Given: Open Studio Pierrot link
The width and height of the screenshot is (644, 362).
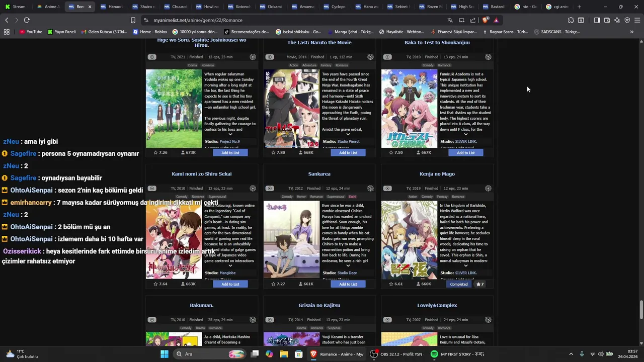Looking at the screenshot, I should [x=349, y=141].
